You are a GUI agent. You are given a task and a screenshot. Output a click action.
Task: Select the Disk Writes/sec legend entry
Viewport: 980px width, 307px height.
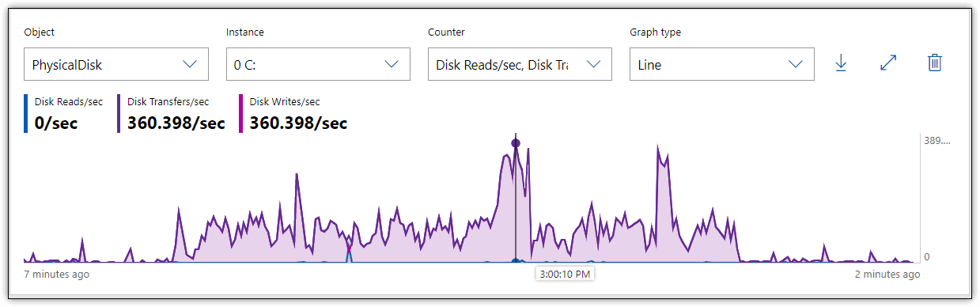(293, 114)
